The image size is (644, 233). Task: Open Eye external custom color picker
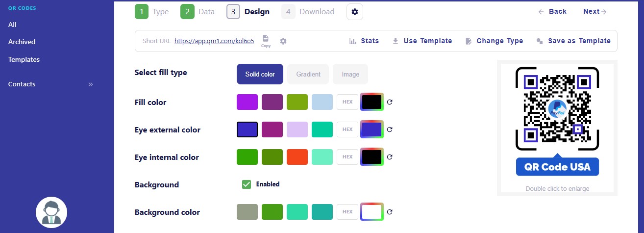372,129
